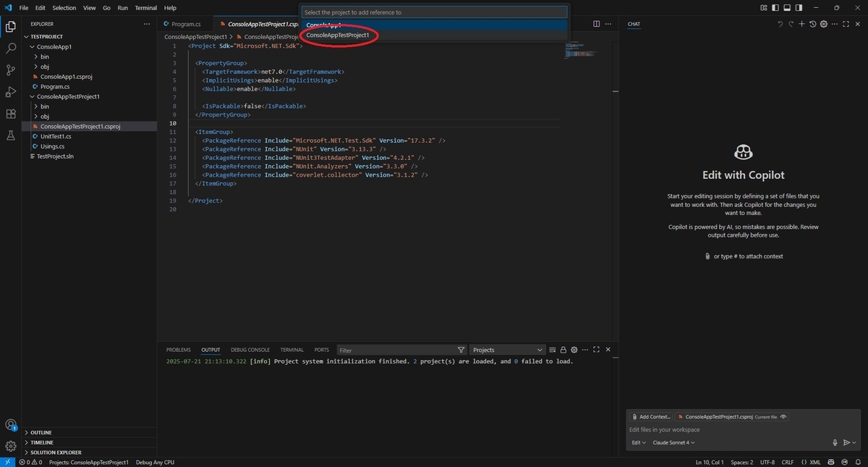Click the Debug Any CPU status item
Image resolution: width=868 pixels, height=467 pixels.
156,462
